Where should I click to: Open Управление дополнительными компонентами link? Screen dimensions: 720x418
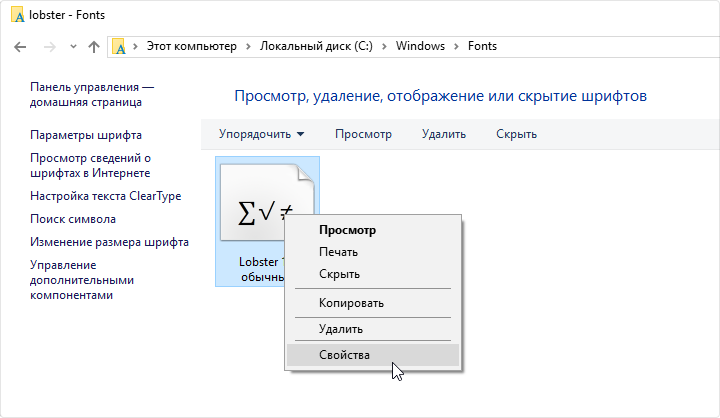coord(82,280)
